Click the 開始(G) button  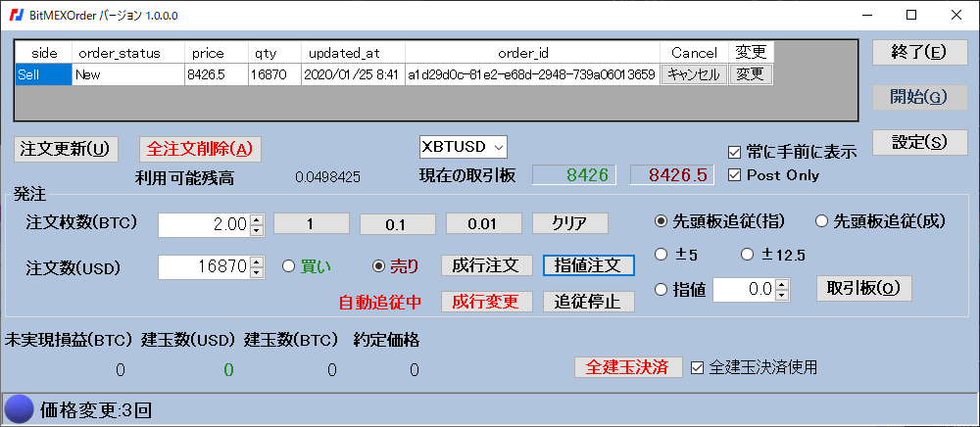click(x=919, y=97)
